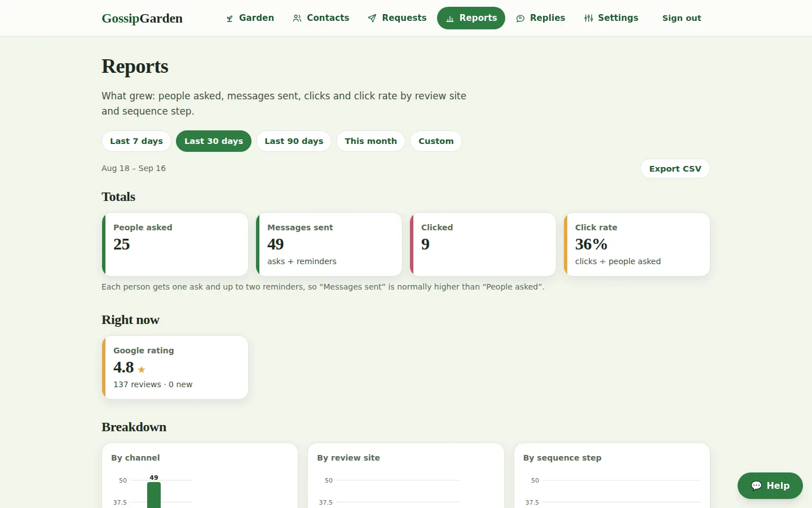Open the Settings page

(x=611, y=18)
